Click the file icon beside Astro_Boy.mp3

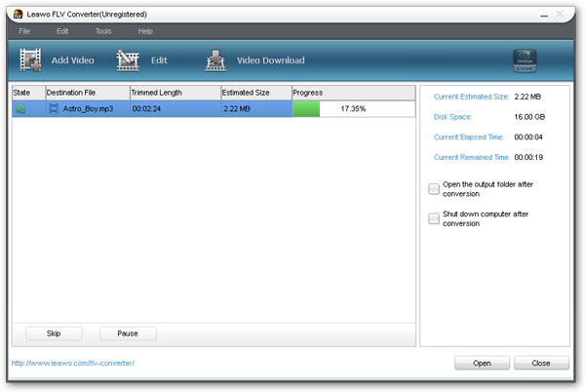click(x=54, y=108)
